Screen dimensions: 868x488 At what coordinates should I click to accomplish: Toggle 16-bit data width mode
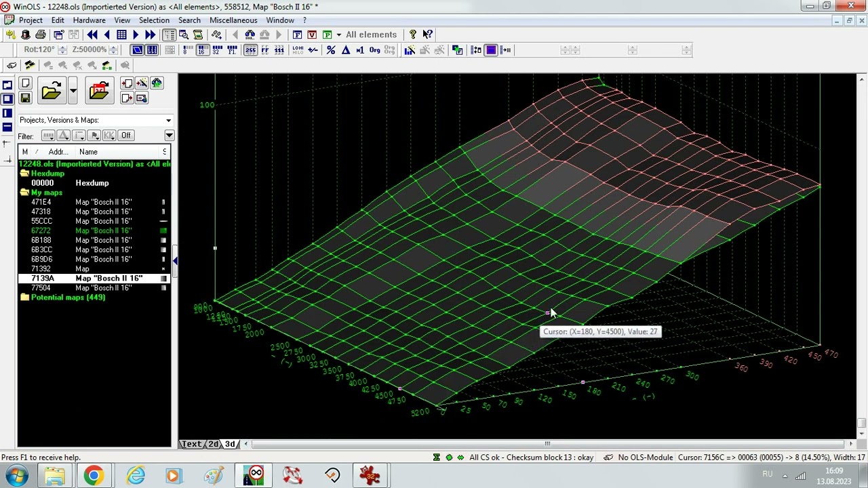[201, 50]
